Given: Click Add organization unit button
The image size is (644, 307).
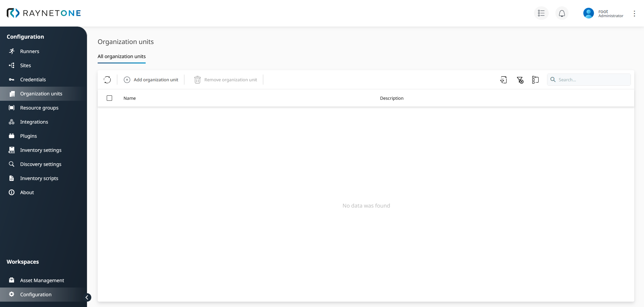Looking at the screenshot, I should 151,80.
